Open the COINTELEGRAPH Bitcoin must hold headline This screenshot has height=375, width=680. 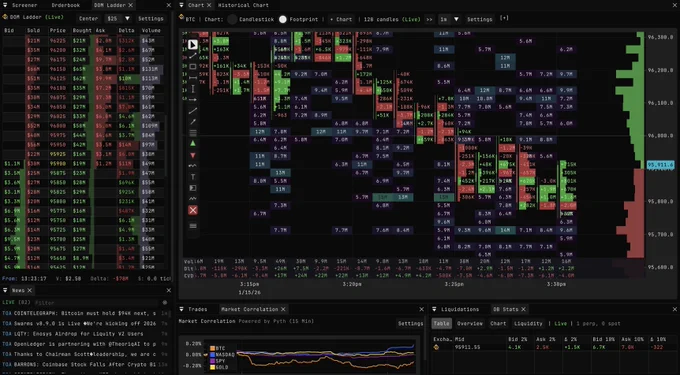(x=85, y=313)
